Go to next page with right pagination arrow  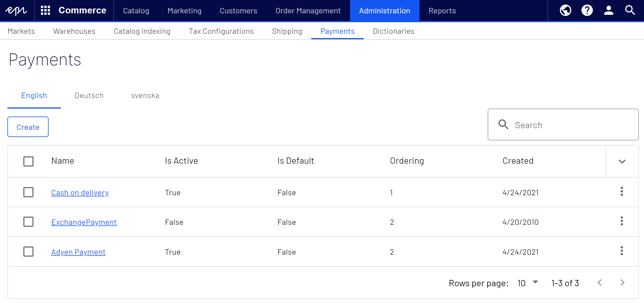tap(622, 283)
